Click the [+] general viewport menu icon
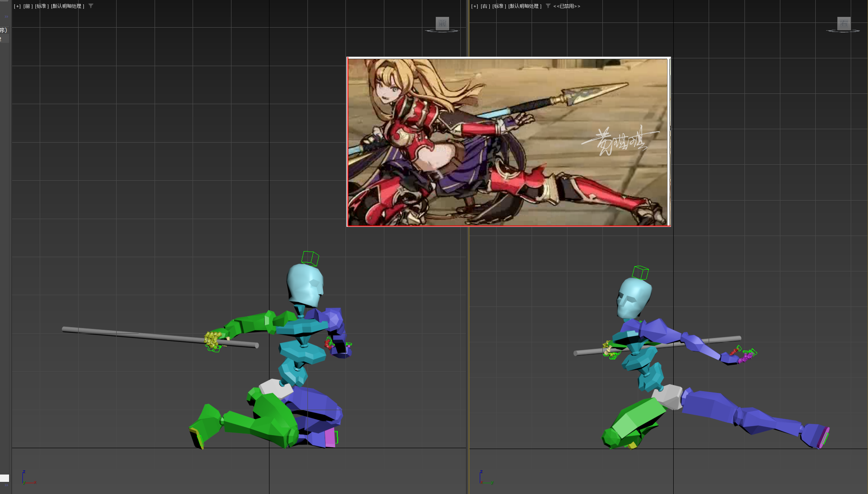 point(17,6)
